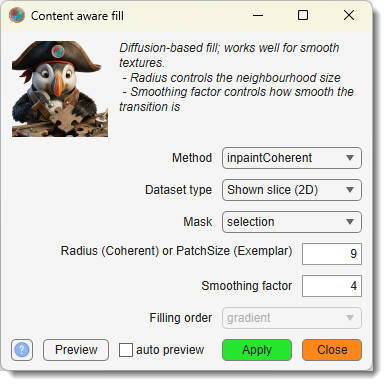Image resolution: width=388 pixels, height=386 pixels.
Task: Open help via the question mark icon
Action: (22, 350)
